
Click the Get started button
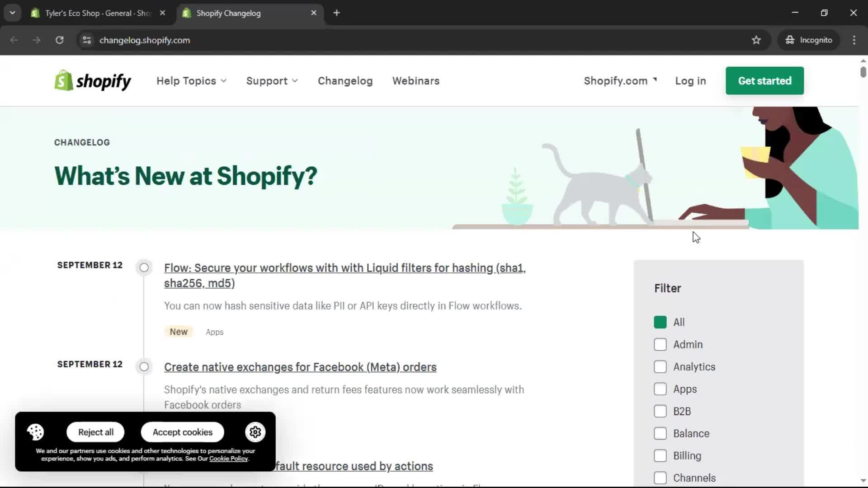764,81
